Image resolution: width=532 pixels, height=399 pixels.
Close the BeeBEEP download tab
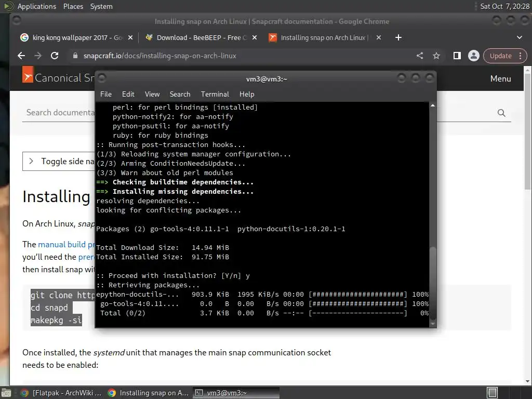click(255, 37)
